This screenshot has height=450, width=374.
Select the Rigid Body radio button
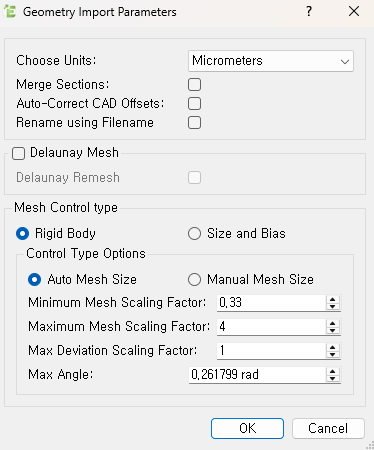22,234
